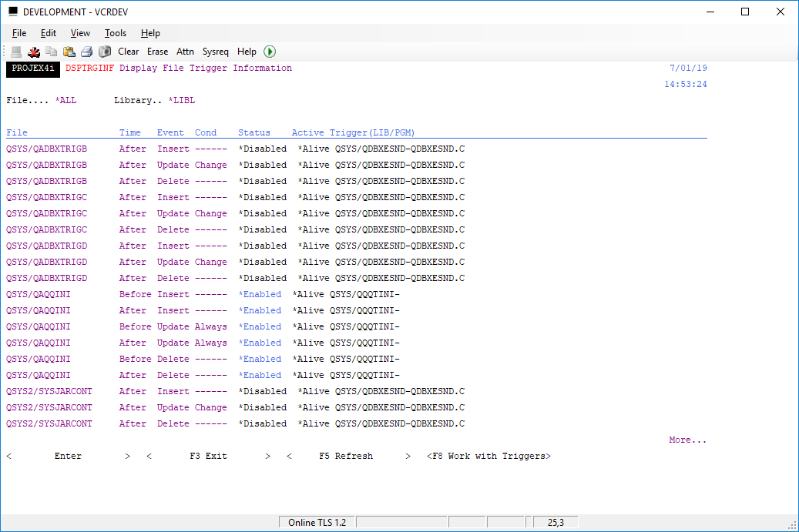This screenshot has width=799, height=532.
Task: Click the camera screen capture icon
Action: coord(105,52)
